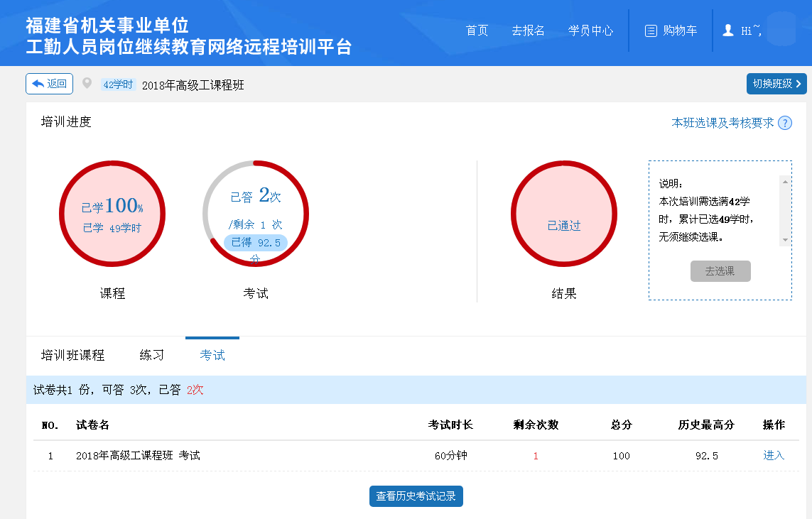The image size is (812, 519).
Task: Click the 查看历史考试记录 button
Action: [416, 496]
